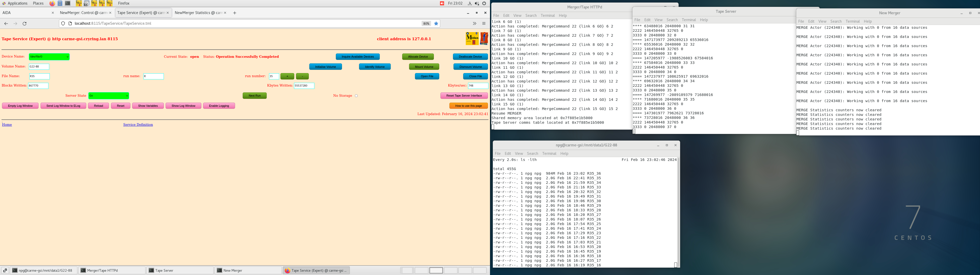Open a new browser tab with plus

(235, 13)
